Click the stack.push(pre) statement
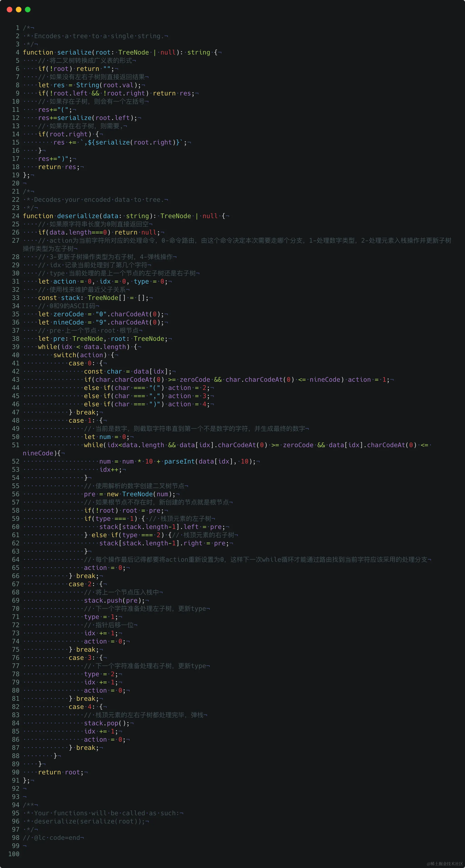465x868 pixels. (x=114, y=601)
